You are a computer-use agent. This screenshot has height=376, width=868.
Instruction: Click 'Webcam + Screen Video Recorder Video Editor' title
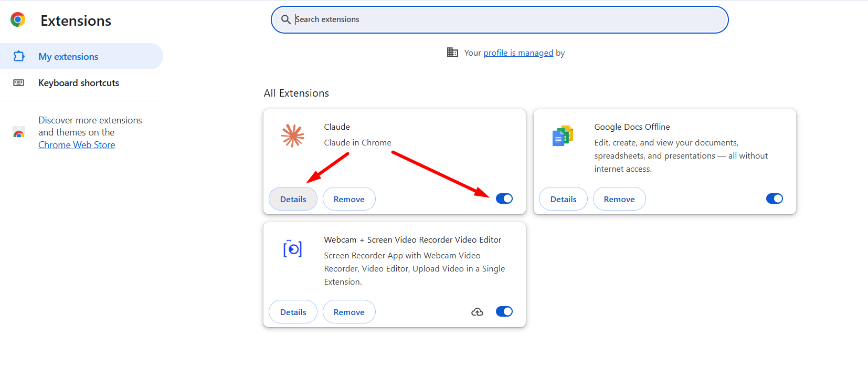[412, 239]
